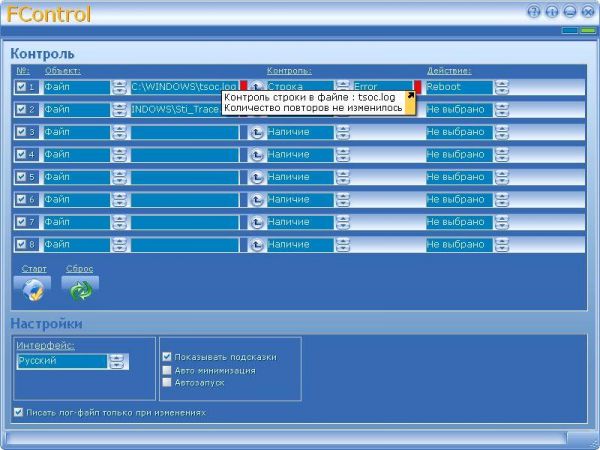This screenshot has width=600, height=450.
Task: Click the red marker beside C:\WINDOWS\tsoc.log path
Action: point(243,87)
